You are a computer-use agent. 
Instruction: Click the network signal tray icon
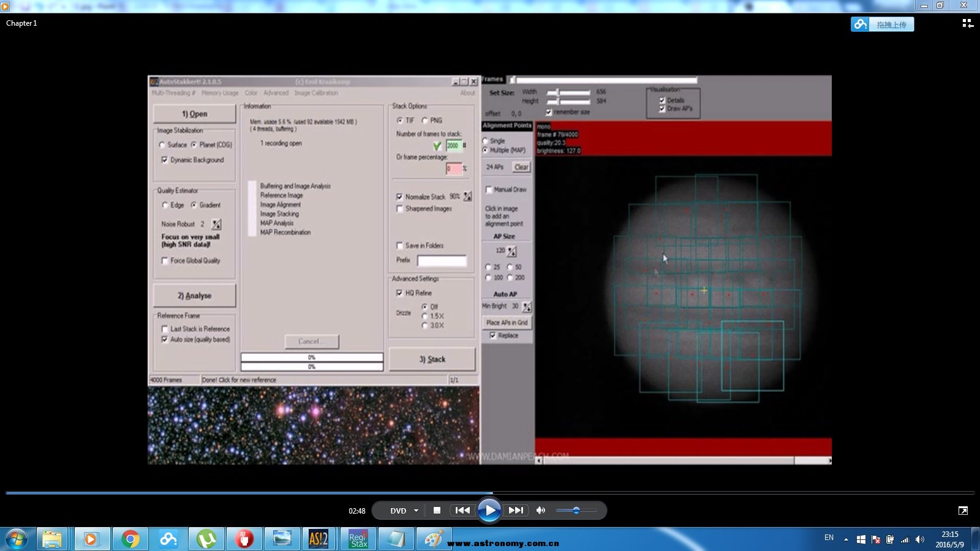tap(905, 539)
